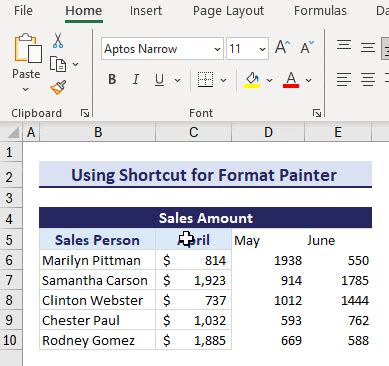Expand the Paste options arrow

(26, 89)
